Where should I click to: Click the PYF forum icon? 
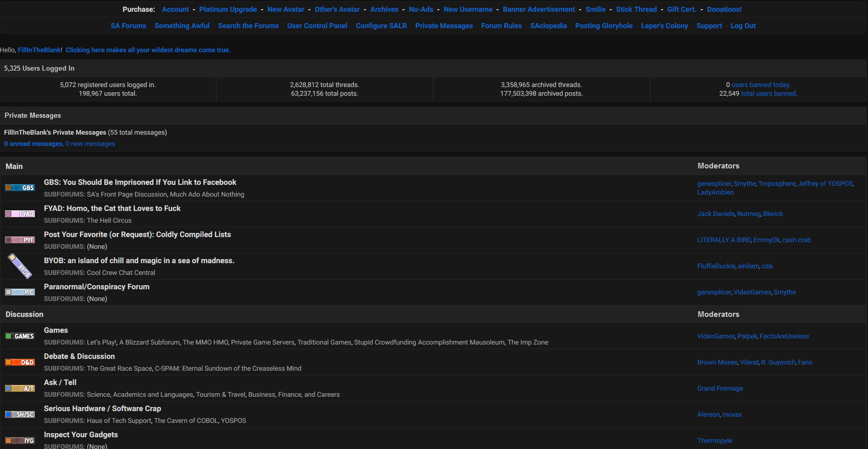20,240
